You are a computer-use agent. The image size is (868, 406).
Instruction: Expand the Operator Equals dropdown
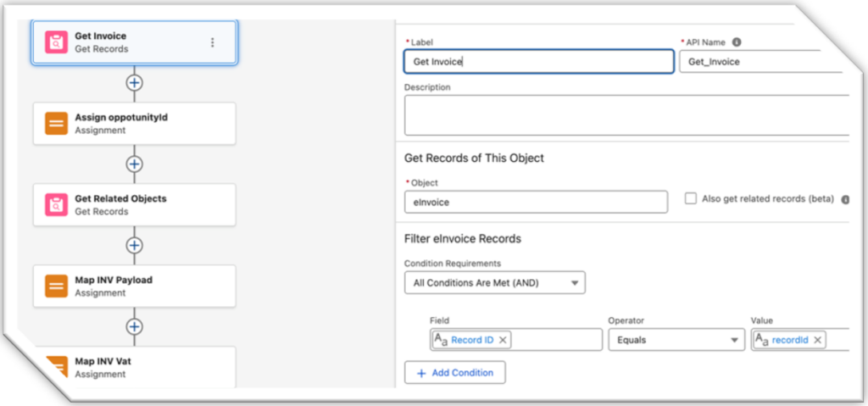(x=676, y=340)
